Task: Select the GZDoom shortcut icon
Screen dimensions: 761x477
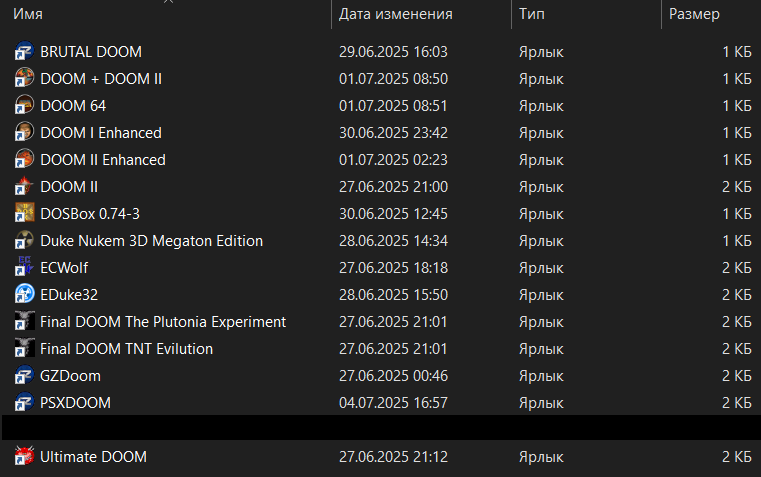Action: click(x=25, y=376)
